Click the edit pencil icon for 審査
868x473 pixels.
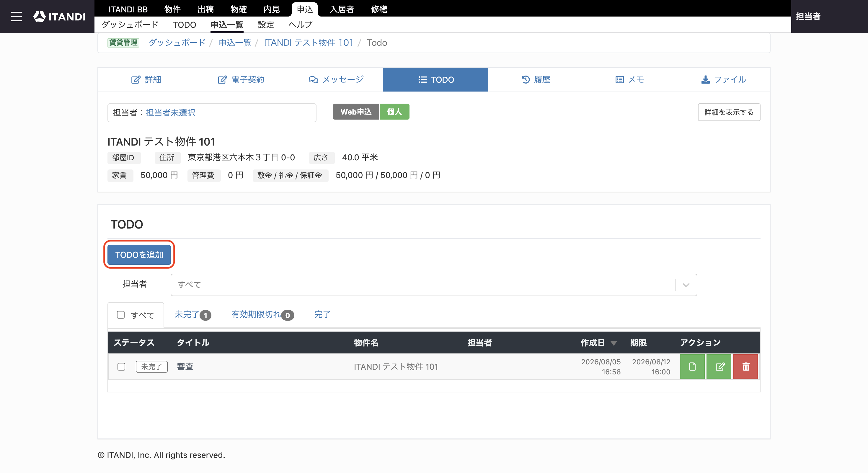(x=719, y=366)
